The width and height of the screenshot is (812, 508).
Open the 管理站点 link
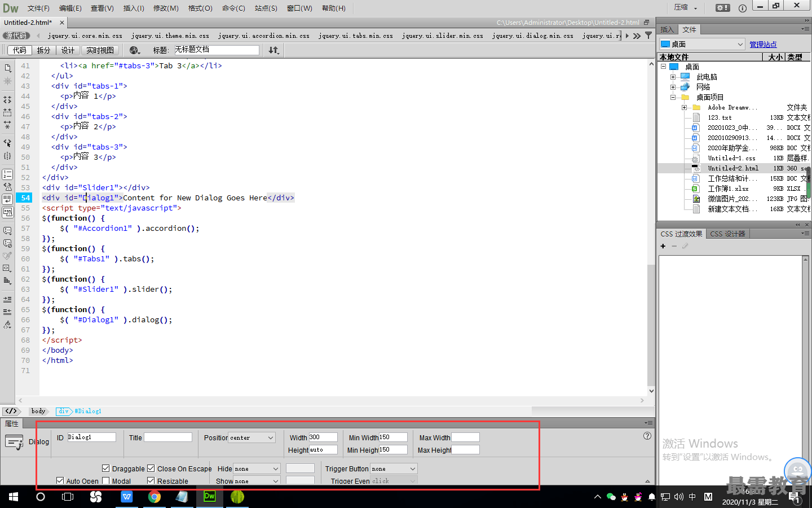[x=763, y=44]
